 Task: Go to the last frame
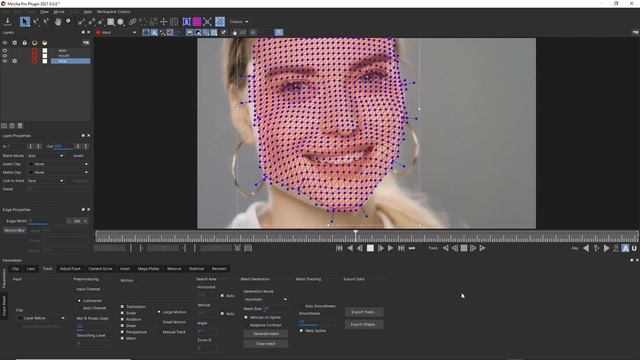(401, 248)
